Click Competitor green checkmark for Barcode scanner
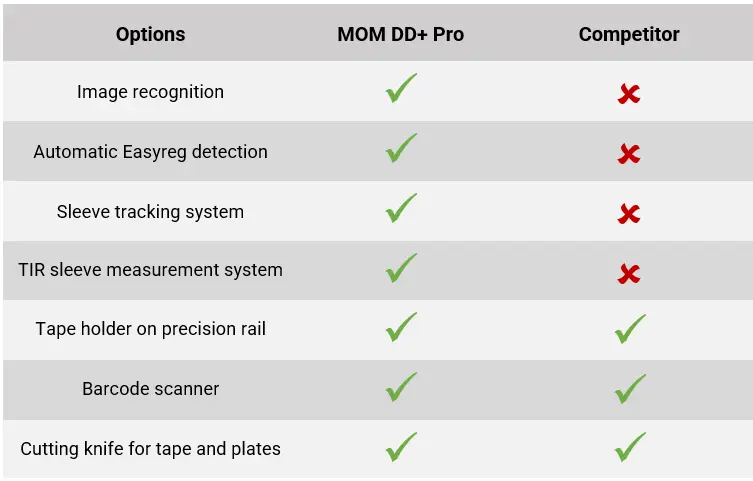The height and width of the screenshot is (481, 753). [630, 389]
